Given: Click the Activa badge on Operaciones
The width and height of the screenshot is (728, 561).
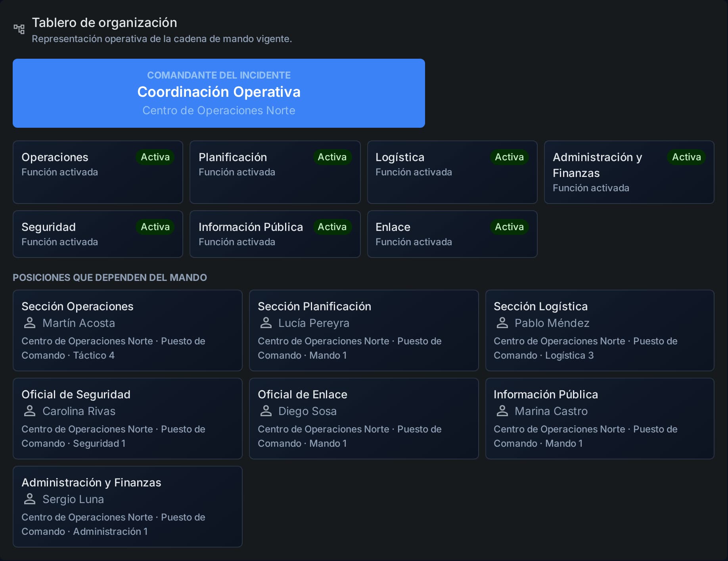Looking at the screenshot, I should [155, 157].
